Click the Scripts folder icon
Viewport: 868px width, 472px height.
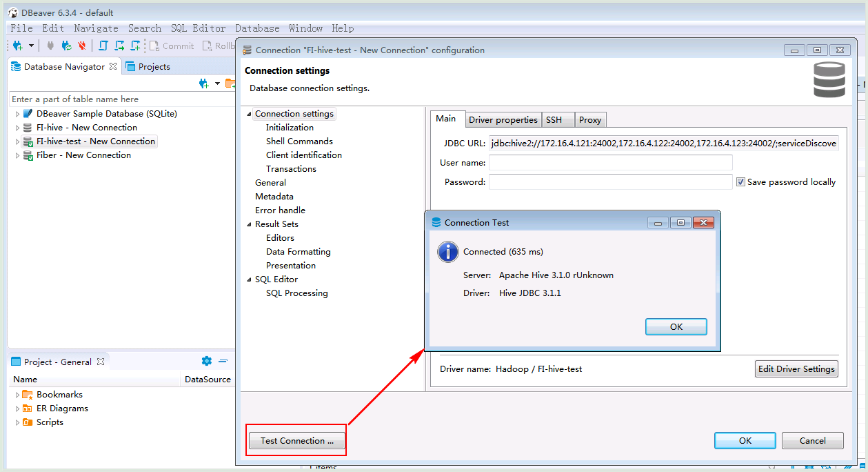(28, 422)
